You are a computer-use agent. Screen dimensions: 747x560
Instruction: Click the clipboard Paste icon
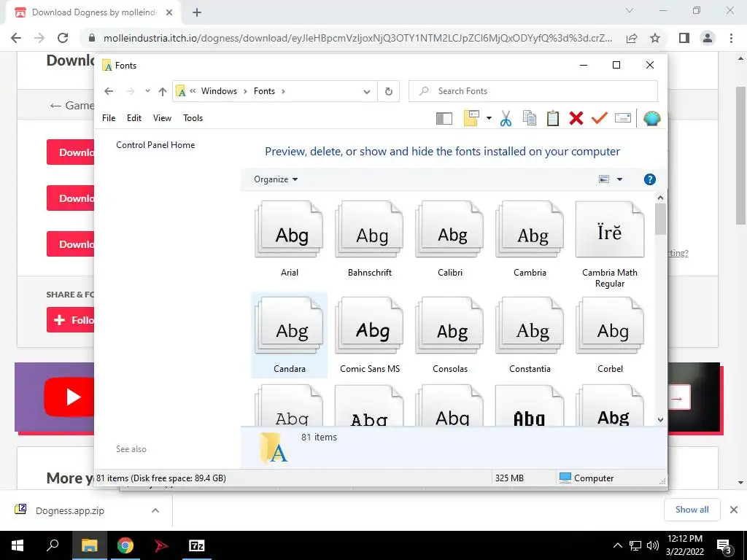click(x=553, y=118)
